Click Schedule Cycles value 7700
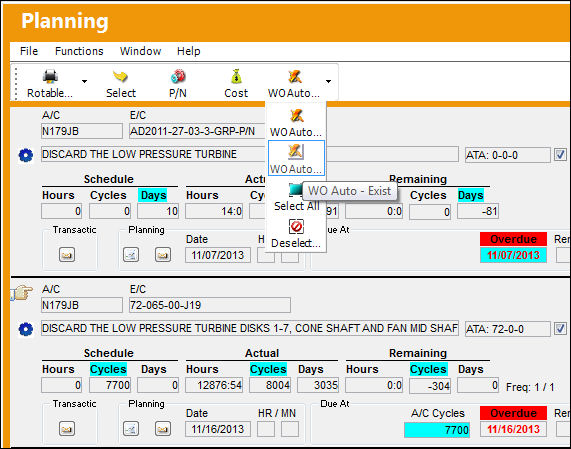Image resolution: width=571 pixels, height=449 pixels. [110, 385]
